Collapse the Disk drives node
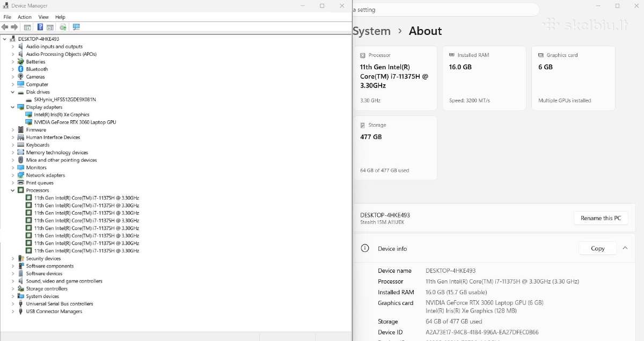This screenshot has width=644, height=341. 13,92
